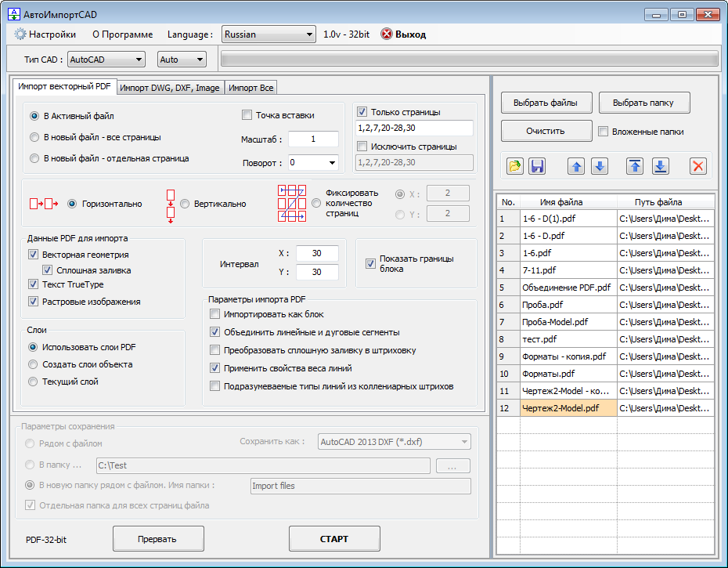Click the red Выход exit icon
The width and height of the screenshot is (728, 568).
pyautogui.click(x=386, y=34)
